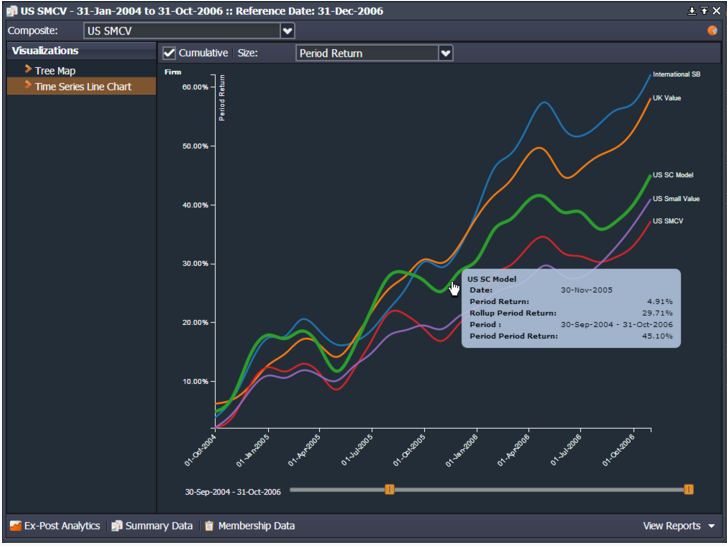This screenshot has width=727, height=546.
Task: Click the US Small Value series label
Action: point(676,199)
